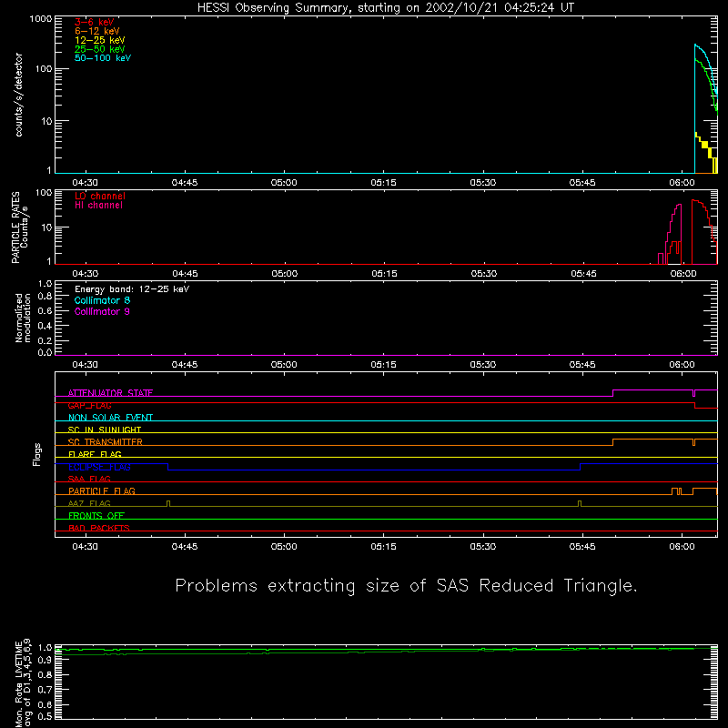Click the GAP_FLAG label
Screen dimensions: 728x728
tap(89, 405)
